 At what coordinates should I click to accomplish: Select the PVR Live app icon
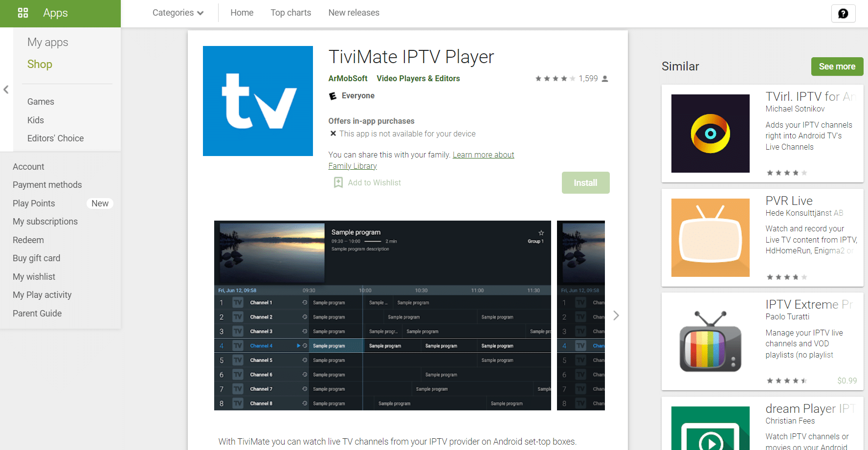pos(710,238)
